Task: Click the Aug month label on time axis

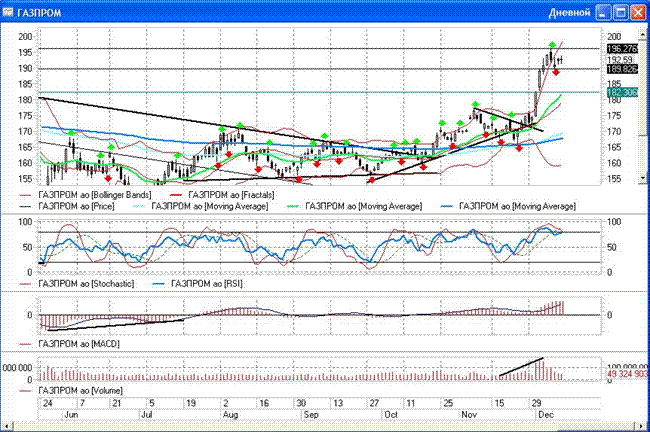Action: [x=230, y=415]
